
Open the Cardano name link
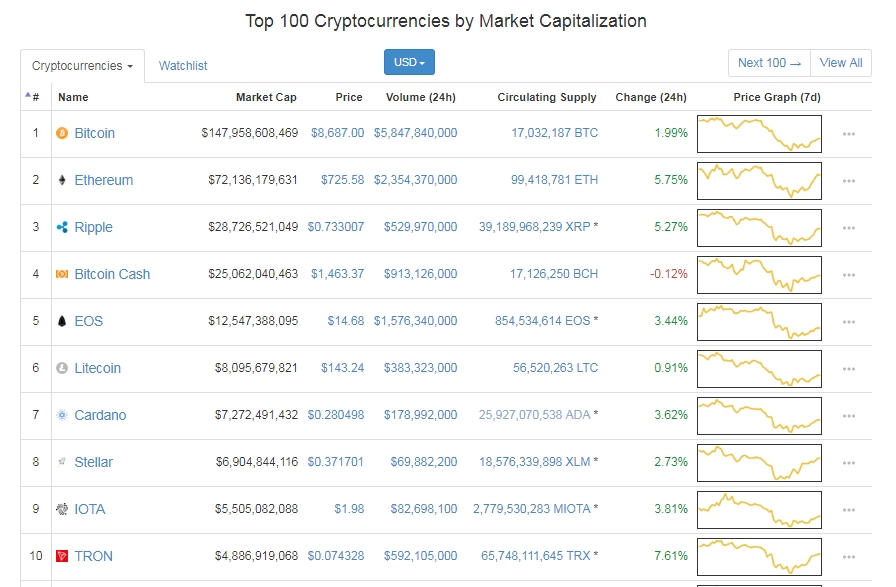[100, 415]
